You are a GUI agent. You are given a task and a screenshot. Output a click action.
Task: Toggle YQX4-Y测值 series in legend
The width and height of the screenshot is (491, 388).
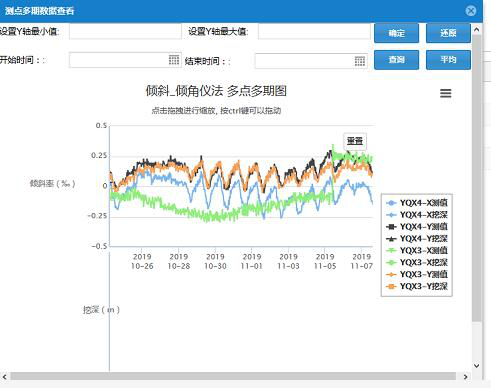click(x=417, y=227)
